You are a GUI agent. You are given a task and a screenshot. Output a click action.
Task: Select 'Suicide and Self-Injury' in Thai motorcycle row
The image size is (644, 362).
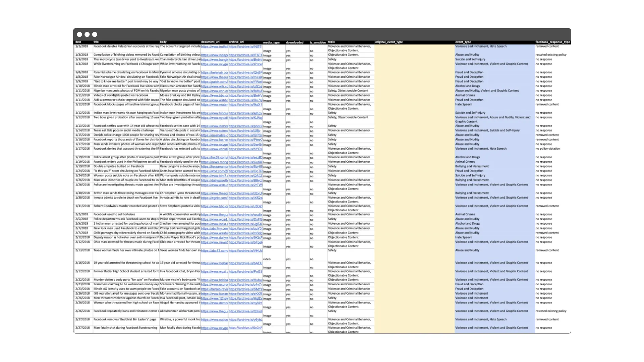point(470,59)
